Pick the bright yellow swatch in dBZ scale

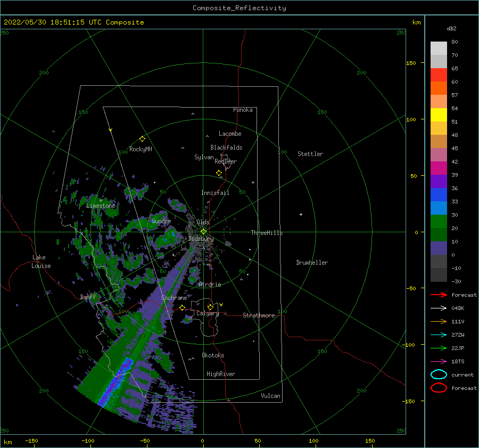pyautogui.click(x=439, y=115)
